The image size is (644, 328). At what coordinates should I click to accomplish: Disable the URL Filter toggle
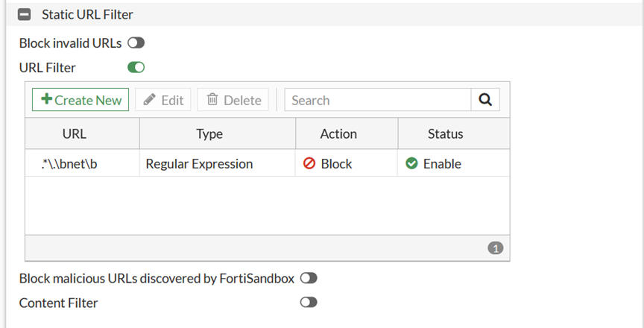pyautogui.click(x=136, y=68)
